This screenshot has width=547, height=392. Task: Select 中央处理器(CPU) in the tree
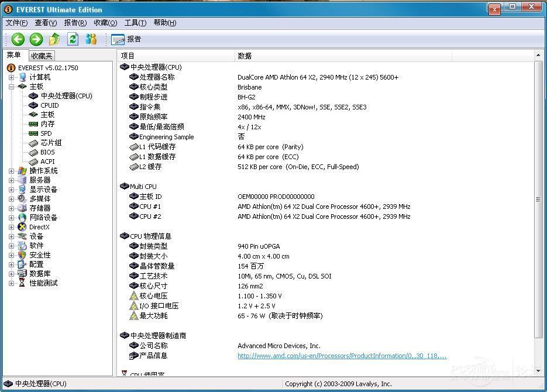tap(66, 96)
